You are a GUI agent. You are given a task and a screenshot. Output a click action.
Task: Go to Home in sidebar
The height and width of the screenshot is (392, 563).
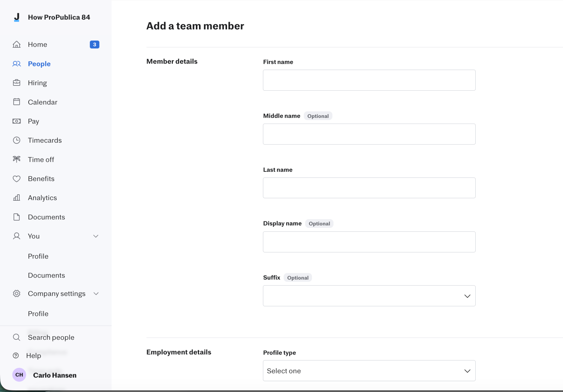(37, 45)
